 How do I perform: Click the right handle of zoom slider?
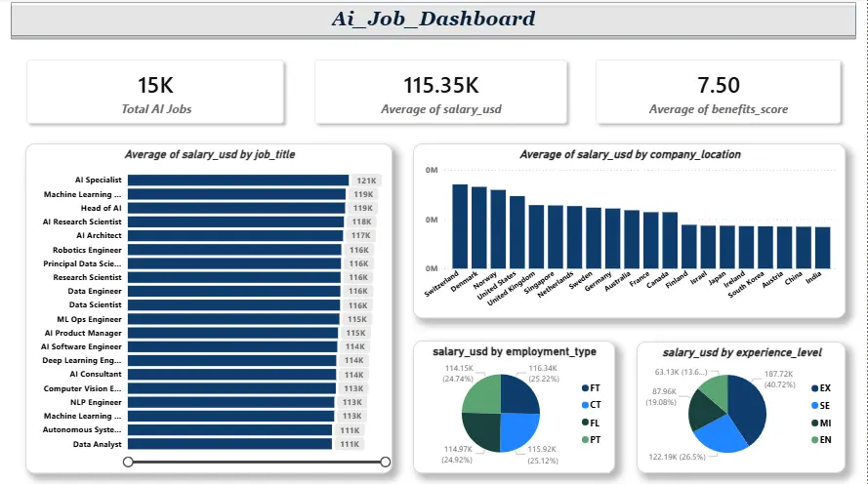(386, 462)
